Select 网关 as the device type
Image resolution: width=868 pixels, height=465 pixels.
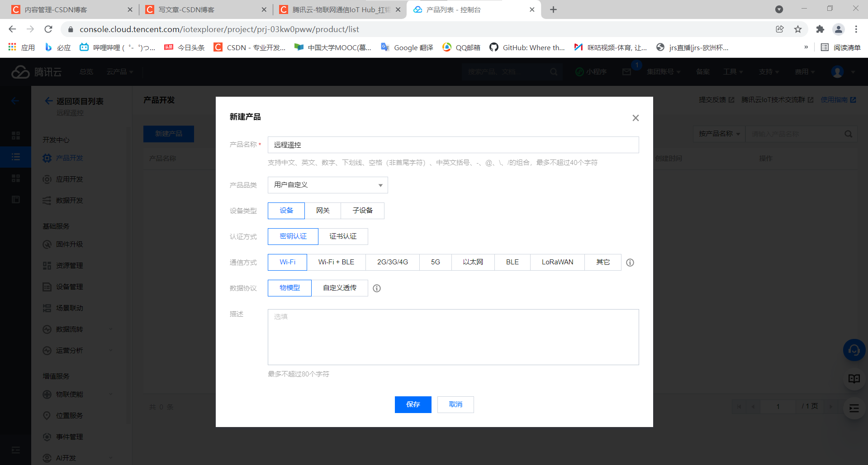(x=323, y=211)
